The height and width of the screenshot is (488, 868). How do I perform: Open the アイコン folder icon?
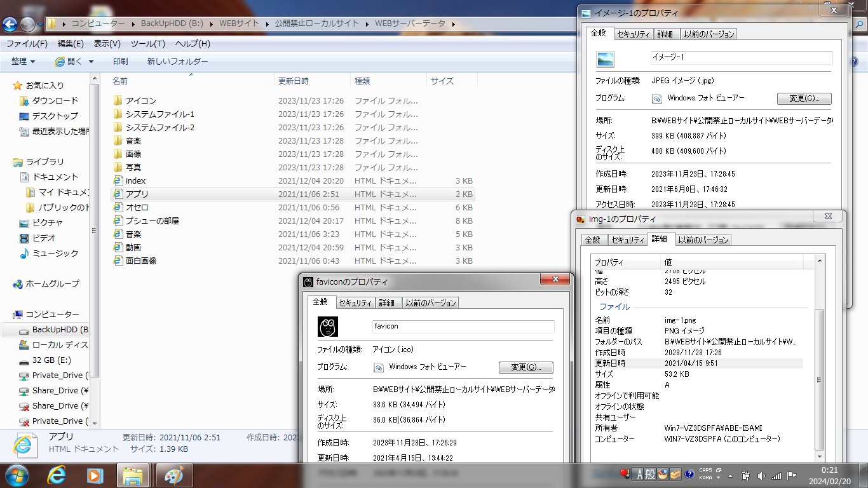click(118, 101)
